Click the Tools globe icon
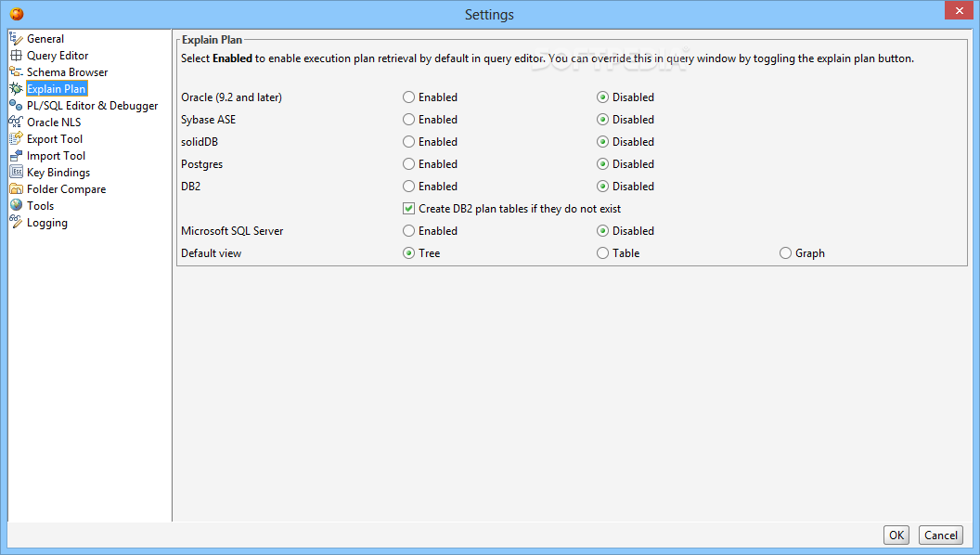The width and height of the screenshot is (980, 555). click(17, 206)
